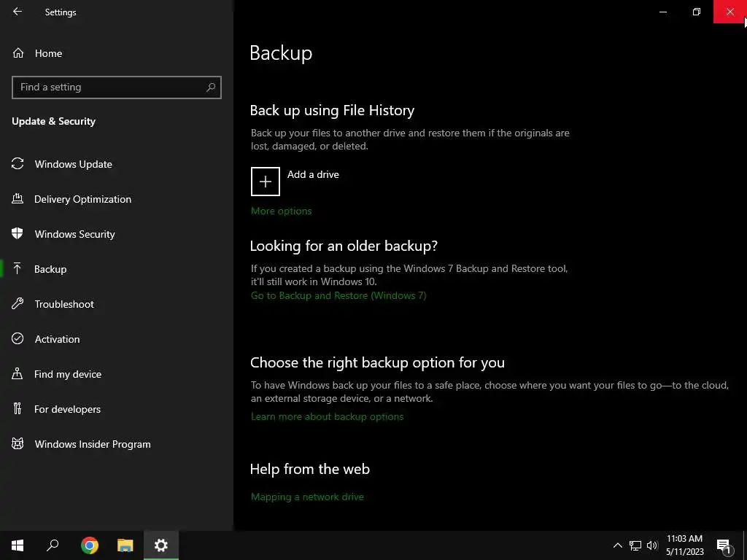Open Activation settings page
This screenshot has width=747, height=560.
click(117, 339)
